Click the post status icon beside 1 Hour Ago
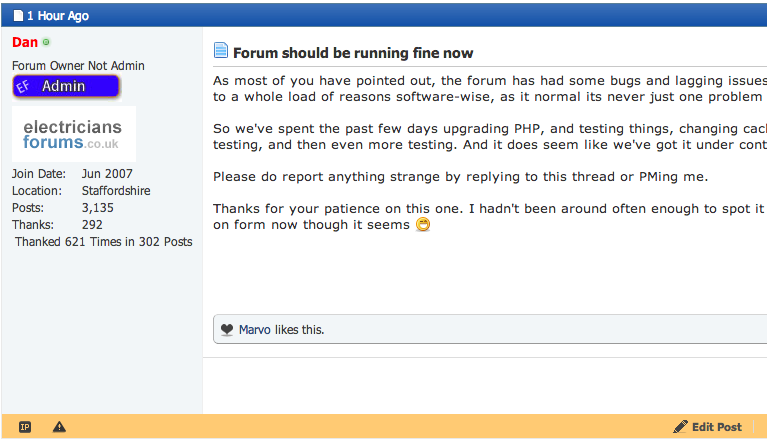Viewport: 767px width, 443px height. (18, 16)
